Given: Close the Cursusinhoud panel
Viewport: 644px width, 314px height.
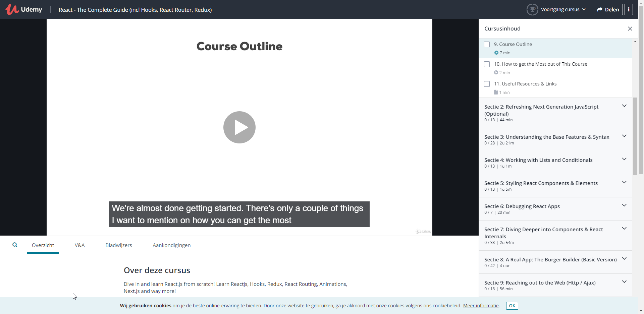Looking at the screenshot, I should 630,29.
